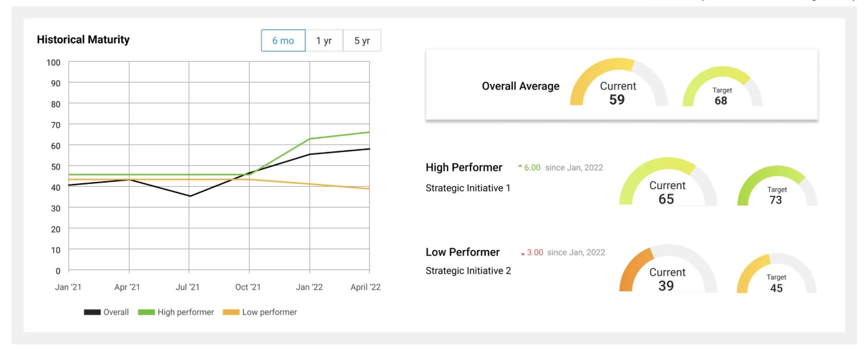
Task: Switch to the 5 yr time range
Action: coord(362,41)
